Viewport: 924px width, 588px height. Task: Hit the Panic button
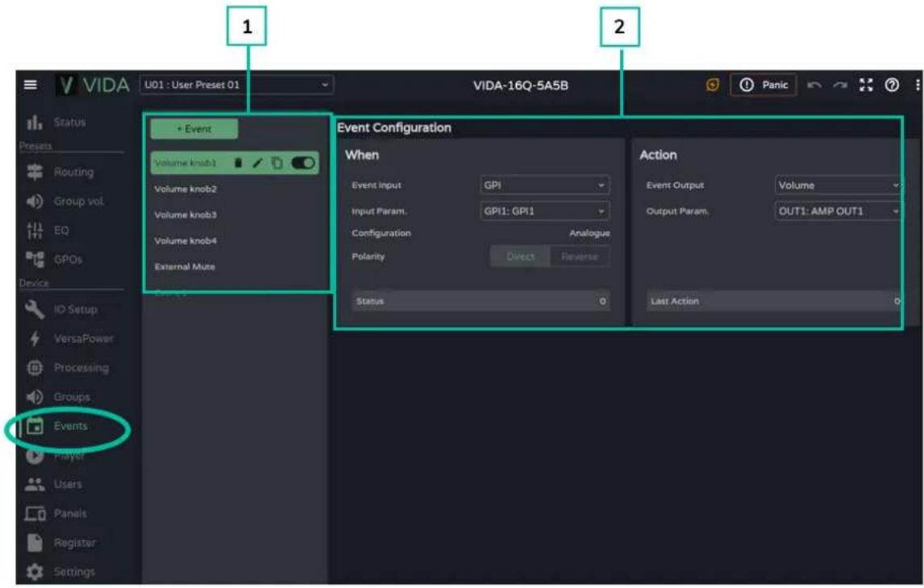coord(764,85)
